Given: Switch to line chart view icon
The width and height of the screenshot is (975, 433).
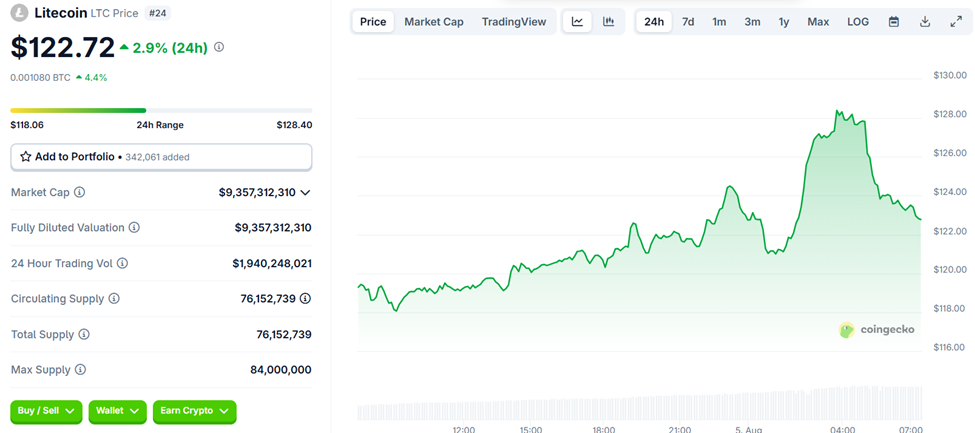Looking at the screenshot, I should point(577,22).
